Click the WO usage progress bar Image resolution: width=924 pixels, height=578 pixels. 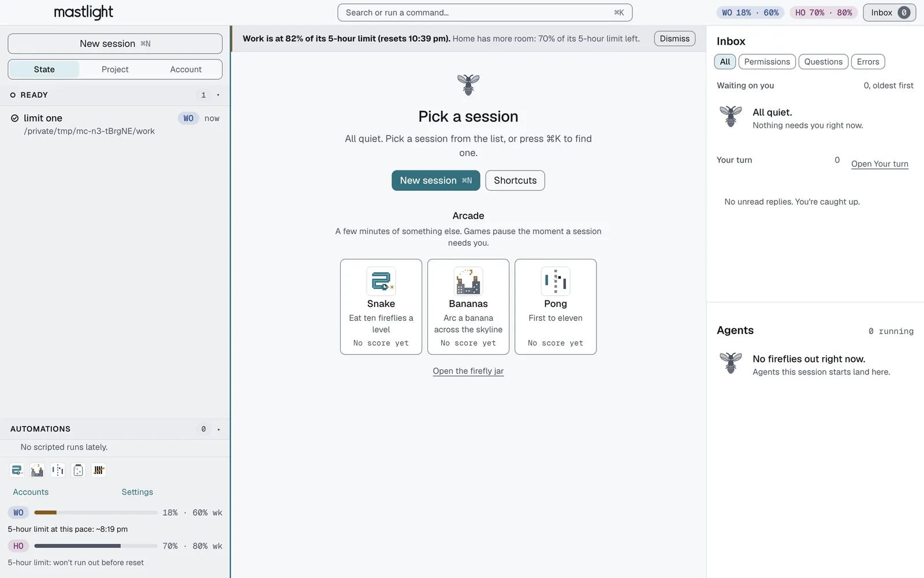click(x=96, y=513)
